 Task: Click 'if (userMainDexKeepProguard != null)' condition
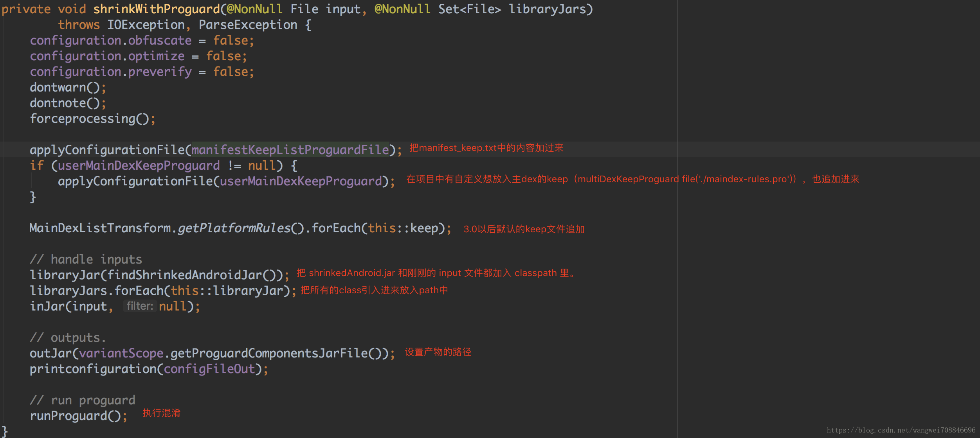pos(157,165)
